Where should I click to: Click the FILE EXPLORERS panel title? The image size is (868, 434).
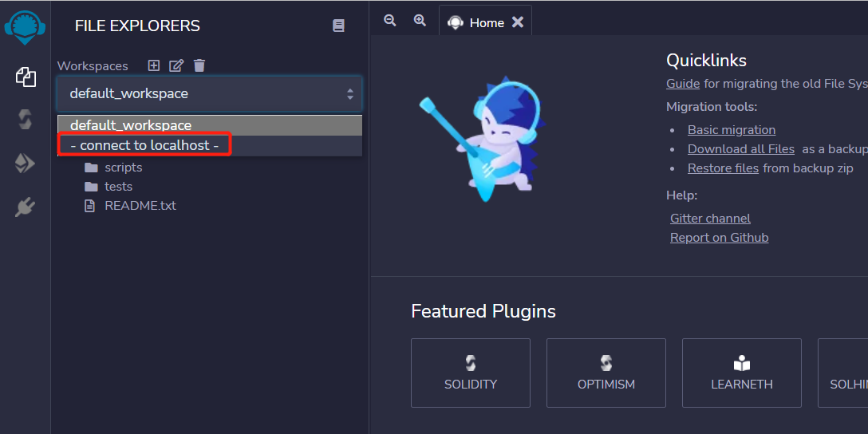click(137, 26)
